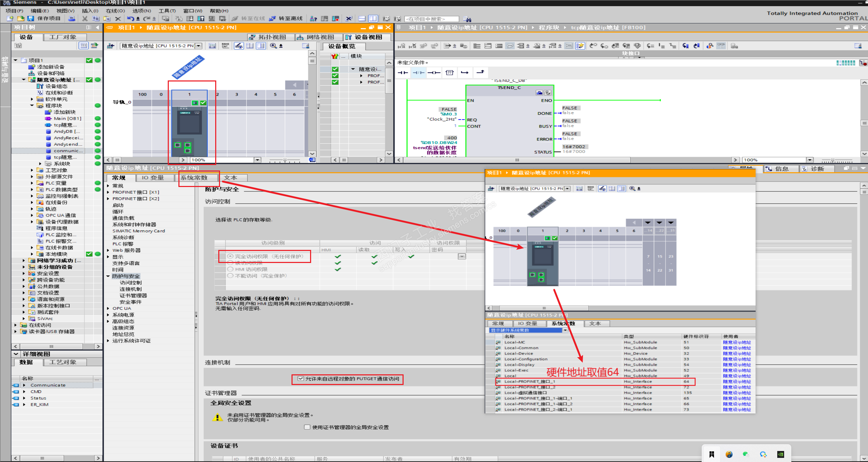Open the Main [OB1] block

pyautogui.click(x=67, y=119)
